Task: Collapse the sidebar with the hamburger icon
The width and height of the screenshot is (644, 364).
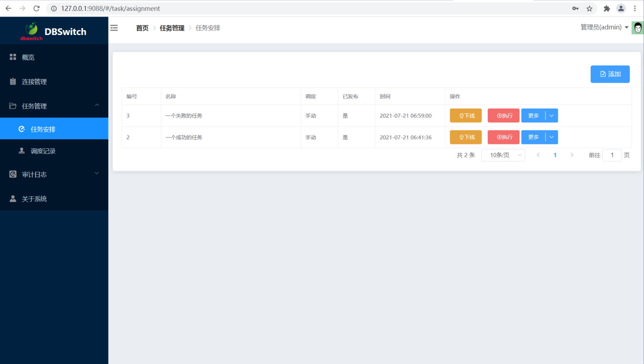Action: 114,28
